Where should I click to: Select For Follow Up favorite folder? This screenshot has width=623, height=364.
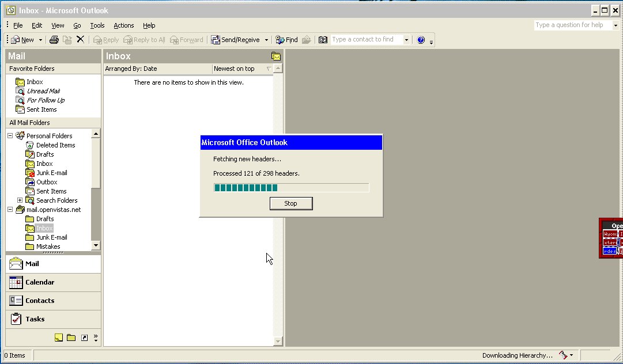[40, 100]
